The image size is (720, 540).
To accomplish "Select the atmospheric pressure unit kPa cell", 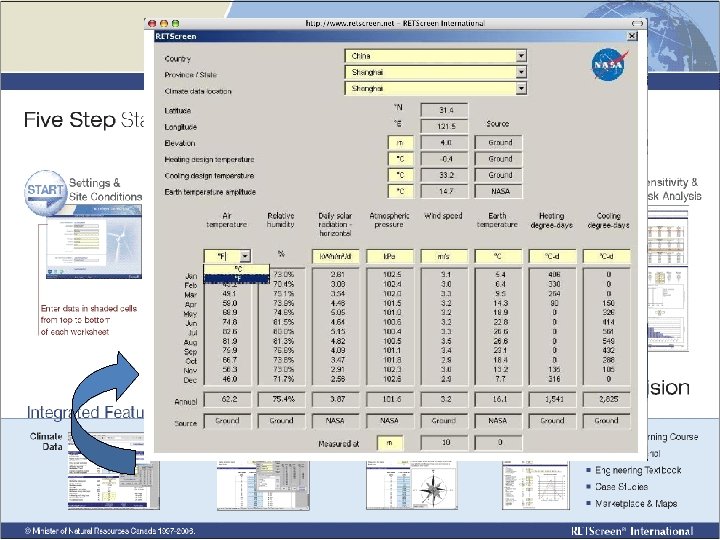I will pyautogui.click(x=390, y=256).
